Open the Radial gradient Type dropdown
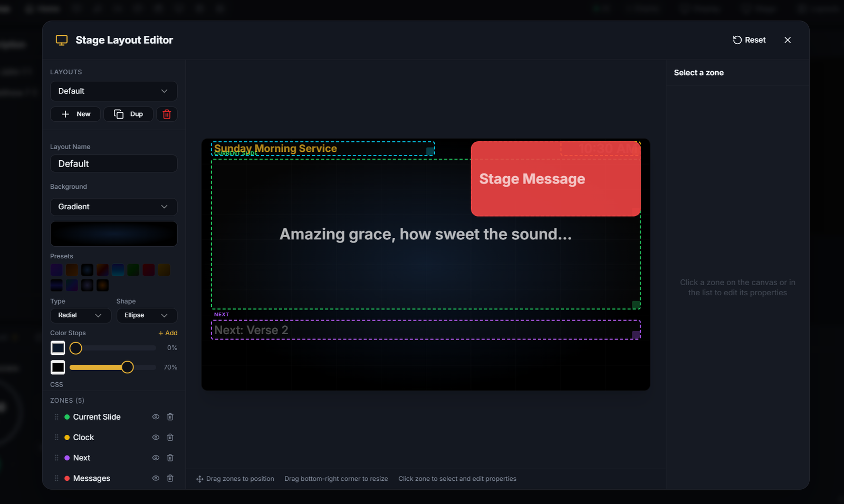This screenshot has width=844, height=504. click(80, 315)
